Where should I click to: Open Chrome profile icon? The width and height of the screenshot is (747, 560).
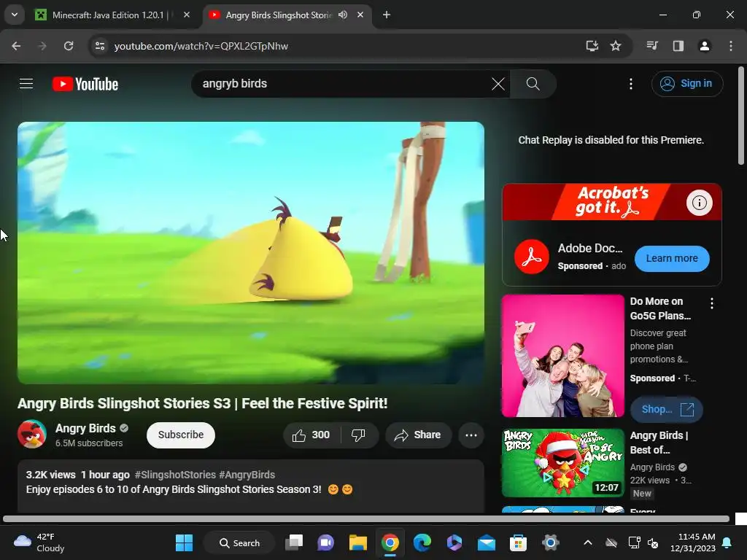[705, 46]
